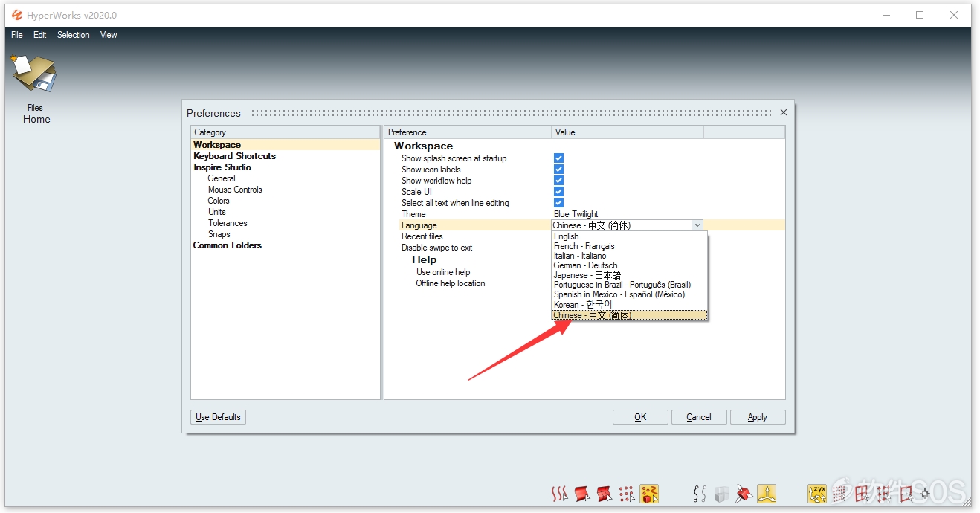Select the Common Folders category

click(x=228, y=245)
